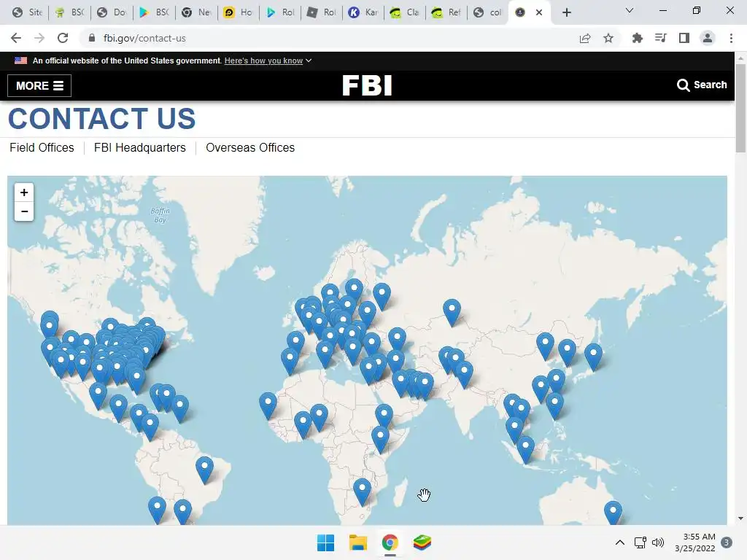Focus the address bar showing fbi.gov/contact-us
The height and width of the screenshot is (560, 747).
[x=329, y=38]
